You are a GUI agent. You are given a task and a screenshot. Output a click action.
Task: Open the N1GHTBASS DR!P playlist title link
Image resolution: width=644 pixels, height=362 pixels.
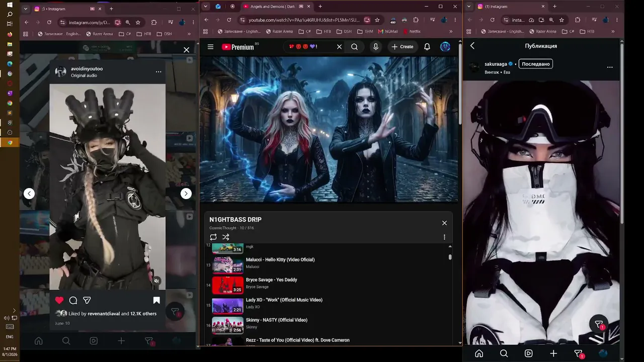235,220
